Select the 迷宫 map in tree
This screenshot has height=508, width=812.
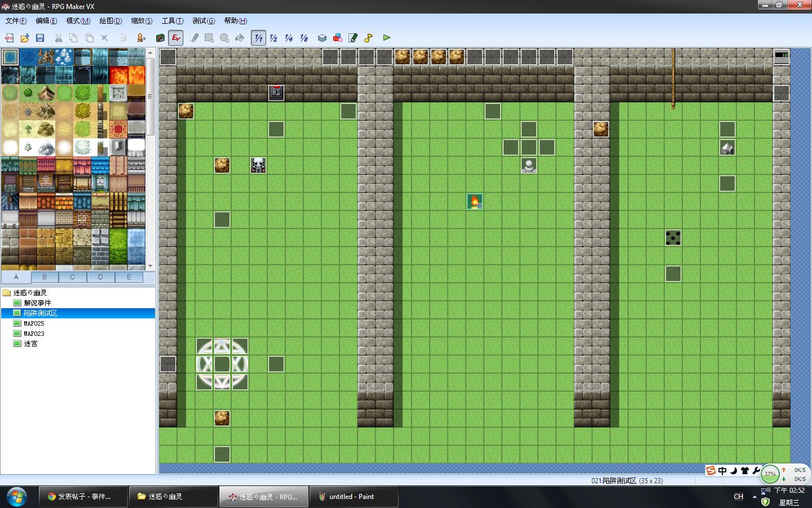pos(30,344)
